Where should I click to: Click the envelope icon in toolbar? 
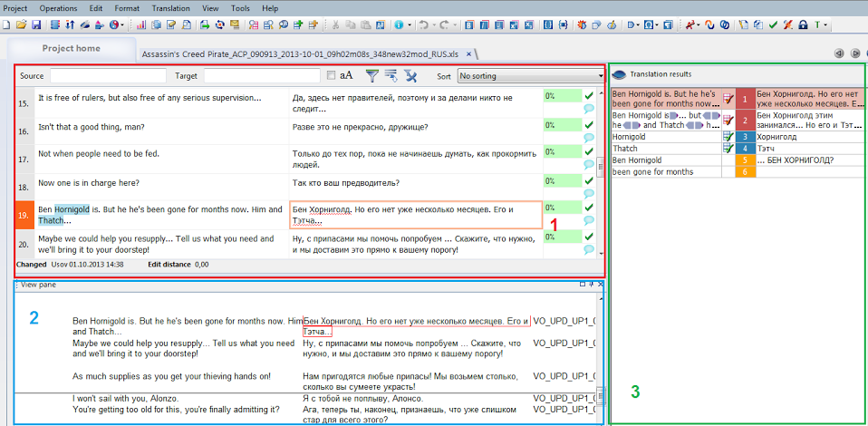point(235,24)
